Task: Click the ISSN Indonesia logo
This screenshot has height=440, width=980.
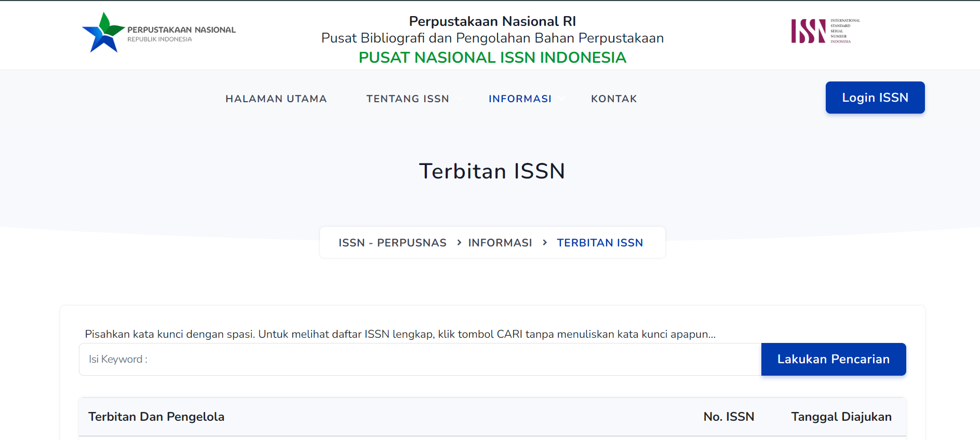Action: click(x=825, y=31)
